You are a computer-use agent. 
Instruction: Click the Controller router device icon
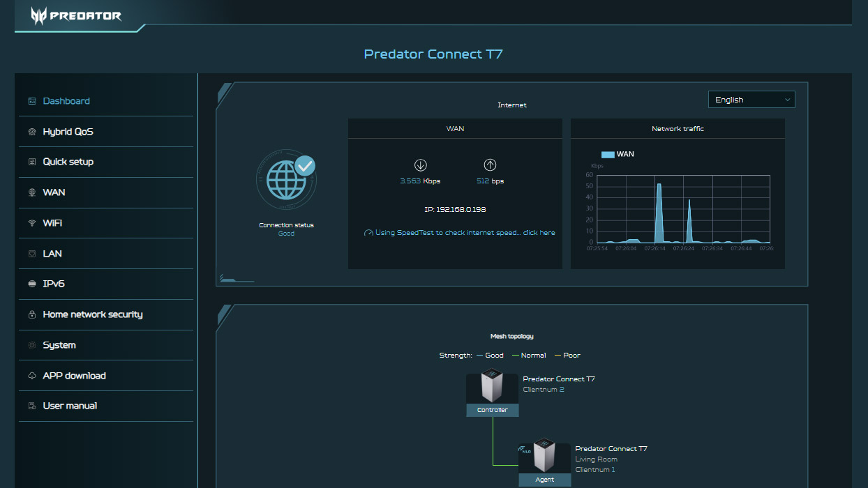492,388
